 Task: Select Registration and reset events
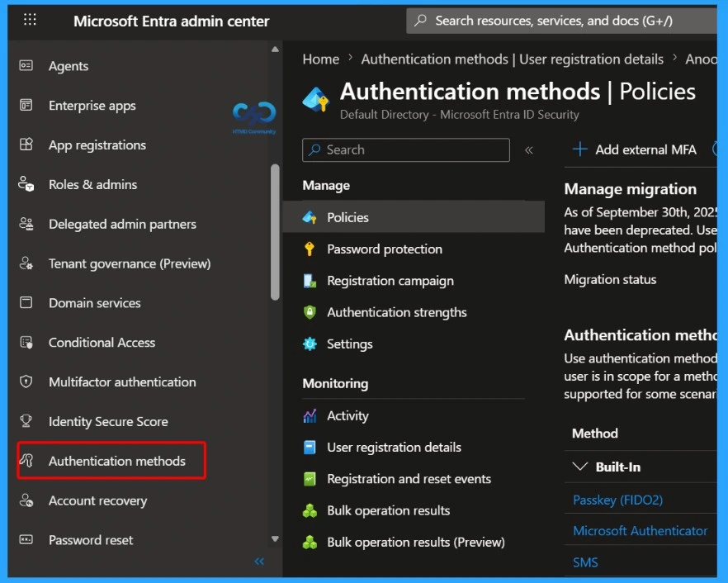(x=409, y=479)
